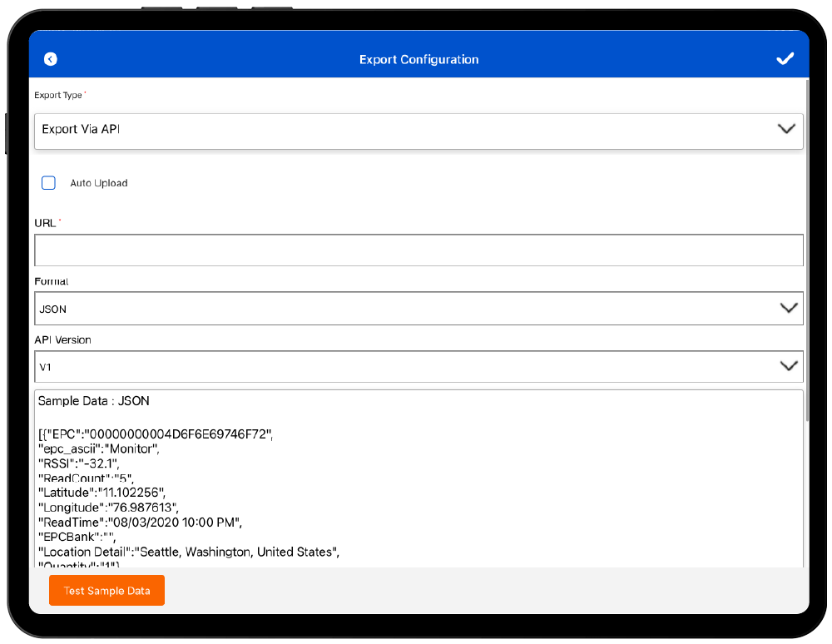Image resolution: width=832 pixels, height=644 pixels.
Task: Click the Export Type field label
Action: [58, 96]
